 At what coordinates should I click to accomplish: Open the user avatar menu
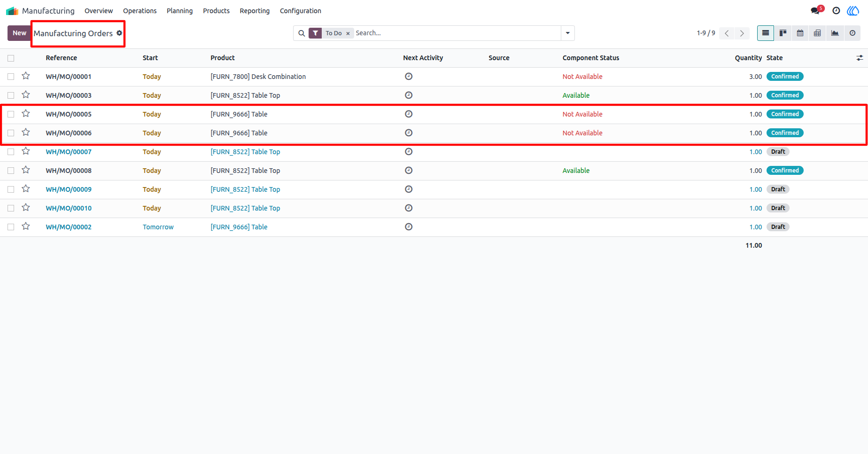pos(853,11)
